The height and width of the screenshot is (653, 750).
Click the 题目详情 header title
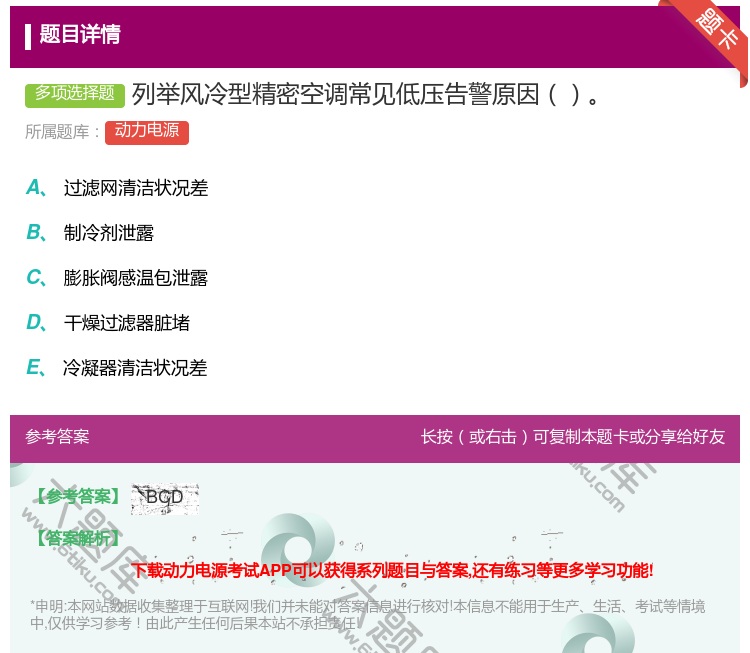80,34
